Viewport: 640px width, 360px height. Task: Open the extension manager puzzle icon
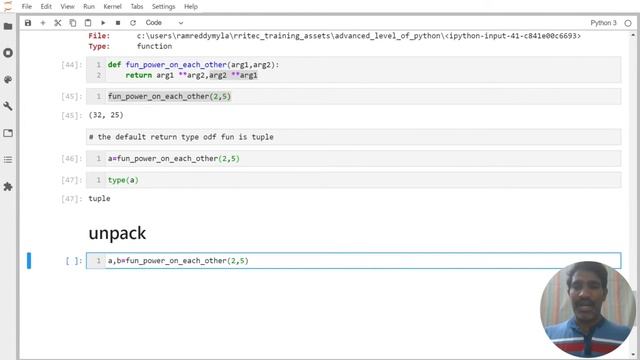(8, 187)
